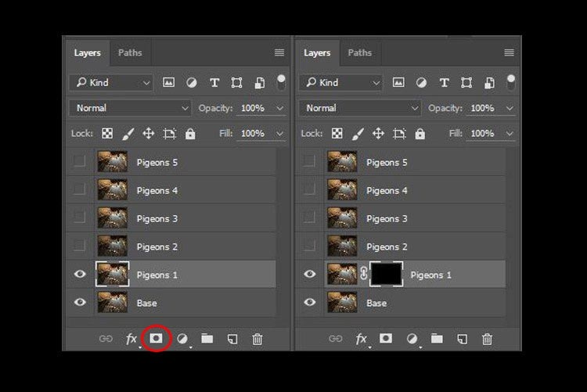587x392 pixels.
Task: Select Layers tab in left panel
Action: pyautogui.click(x=87, y=52)
